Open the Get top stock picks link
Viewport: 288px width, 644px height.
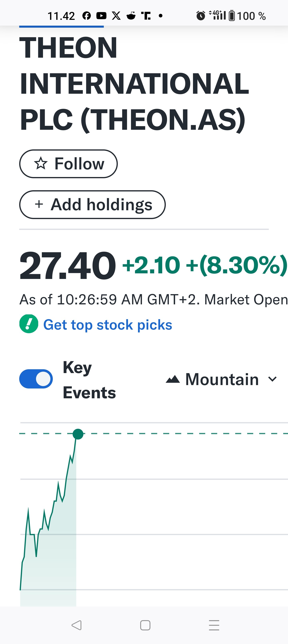(x=108, y=324)
